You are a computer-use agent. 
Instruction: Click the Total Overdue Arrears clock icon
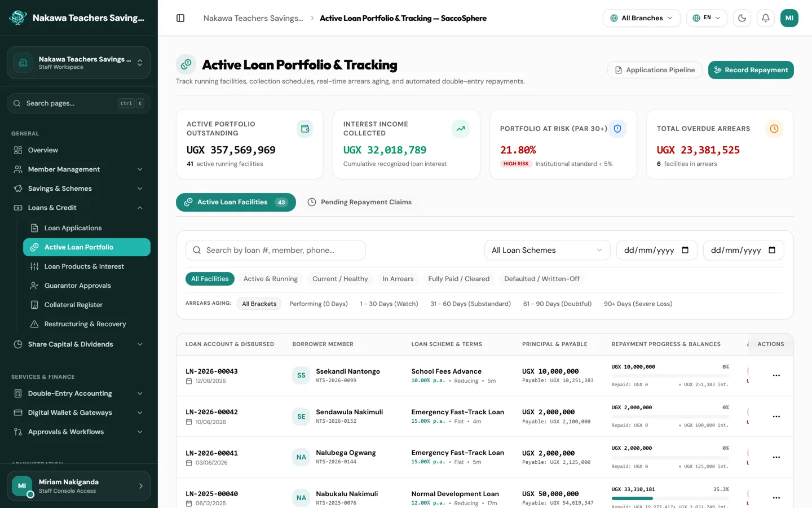click(774, 129)
